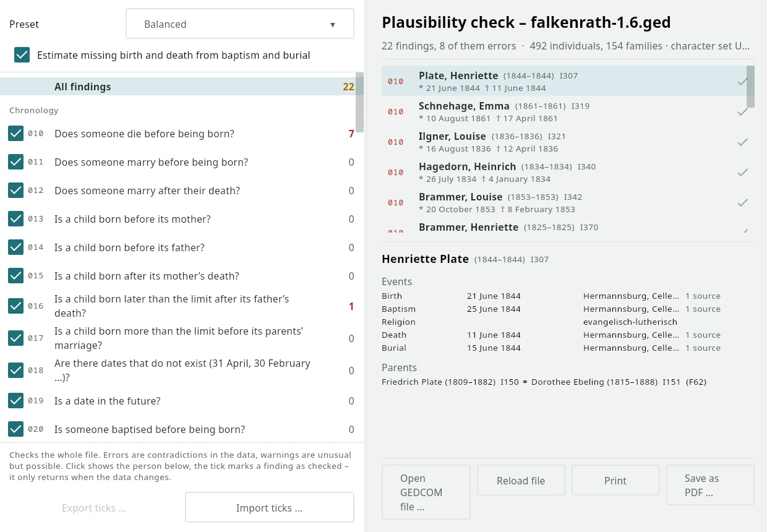The width and height of the screenshot is (767, 532).
Task: Click Reload file button
Action: coord(521,481)
